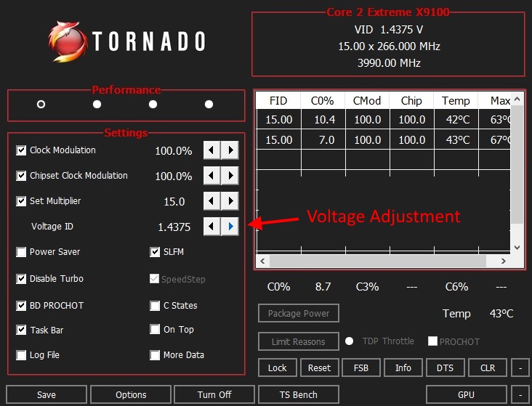Click CLR to clear max values
The width and height of the screenshot is (532, 406).
coord(488,368)
